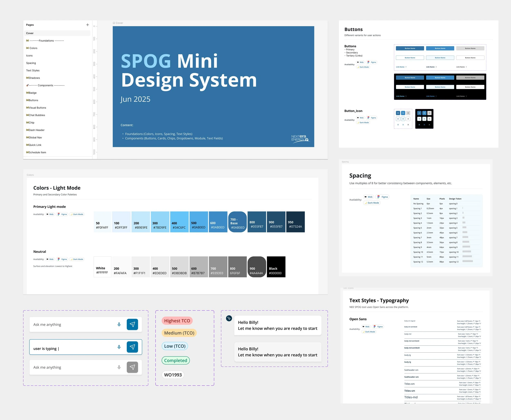The image size is (511, 420).
Task: Select the Black #000000 neutral swatch
Action: pyautogui.click(x=276, y=267)
